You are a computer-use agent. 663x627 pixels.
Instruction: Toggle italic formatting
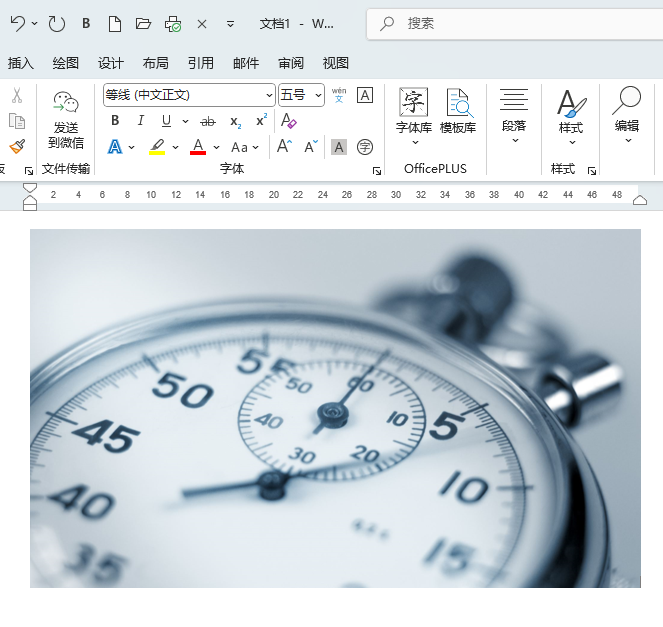click(141, 121)
